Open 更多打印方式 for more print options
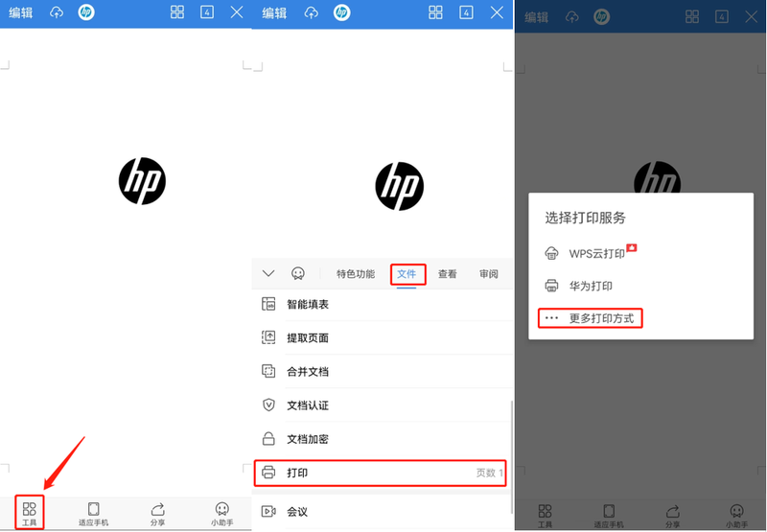The width and height of the screenshot is (767, 532). click(x=600, y=318)
